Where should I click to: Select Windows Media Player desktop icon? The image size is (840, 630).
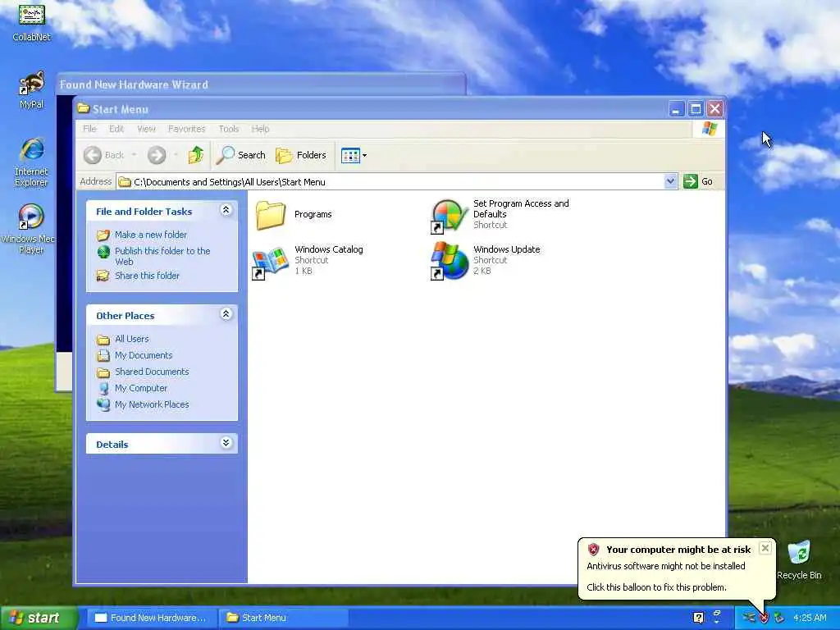pyautogui.click(x=29, y=230)
